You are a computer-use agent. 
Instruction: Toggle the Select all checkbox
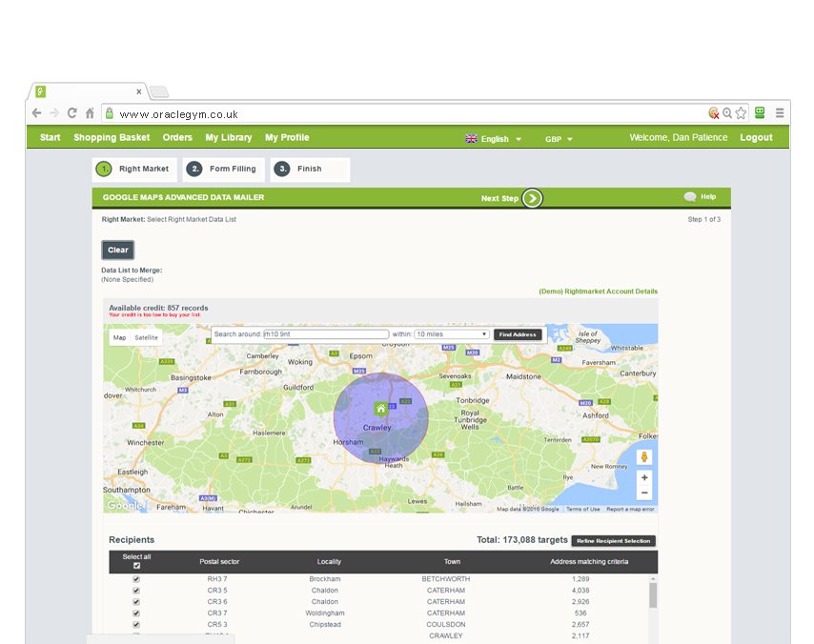(136, 566)
